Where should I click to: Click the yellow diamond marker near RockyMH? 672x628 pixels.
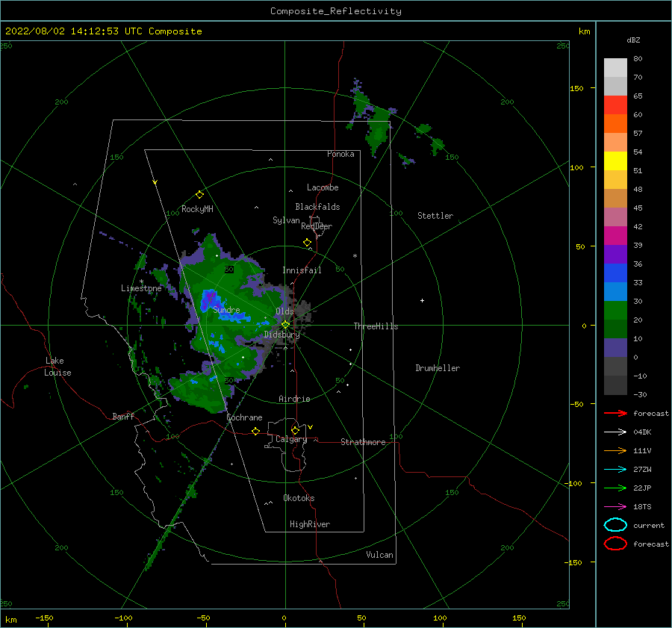(199, 195)
